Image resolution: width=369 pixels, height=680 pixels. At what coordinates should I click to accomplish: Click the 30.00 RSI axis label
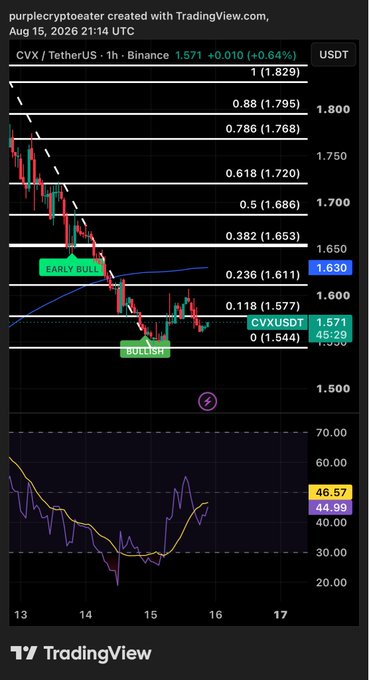pos(331,552)
